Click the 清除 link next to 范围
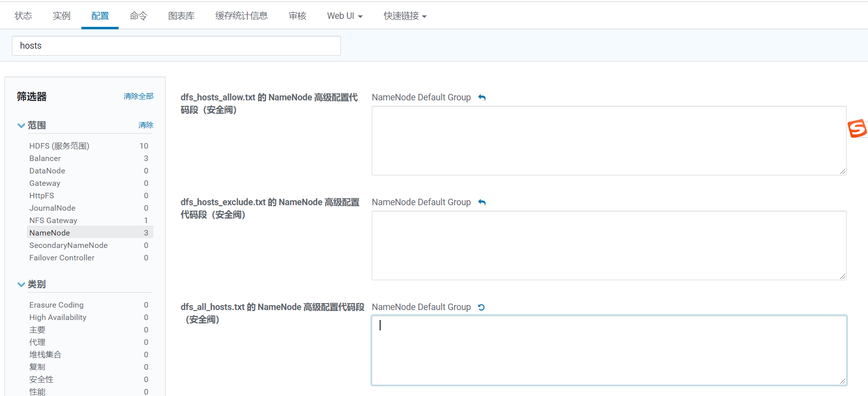The height and width of the screenshot is (396, 868). coord(145,125)
